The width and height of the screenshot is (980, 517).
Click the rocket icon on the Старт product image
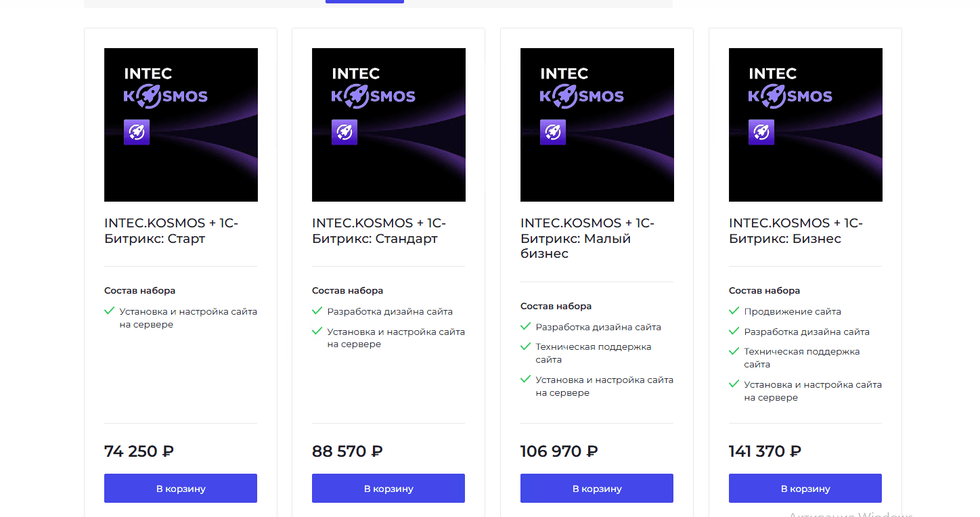(137, 132)
